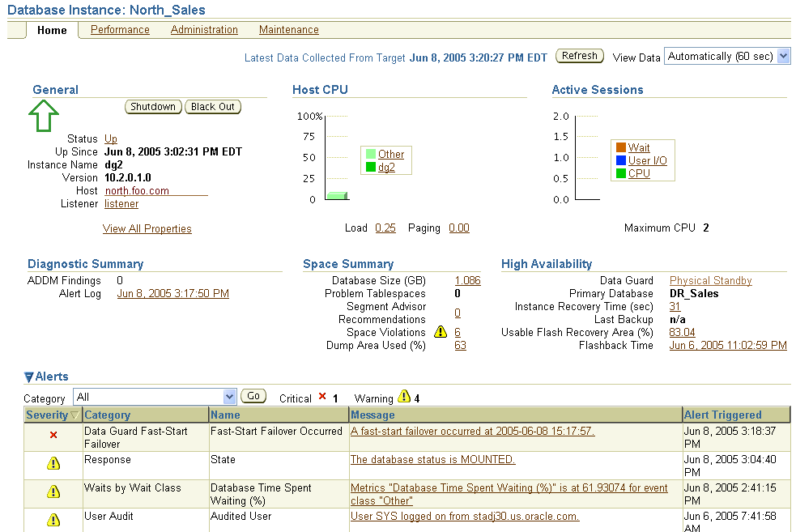The width and height of the screenshot is (796, 532).
Task: Click the warning icon on the User Audit row
Action: (53, 521)
